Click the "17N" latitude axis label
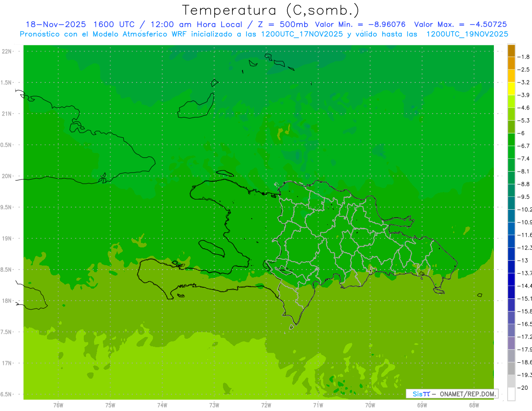The image size is (532, 411). [8, 363]
